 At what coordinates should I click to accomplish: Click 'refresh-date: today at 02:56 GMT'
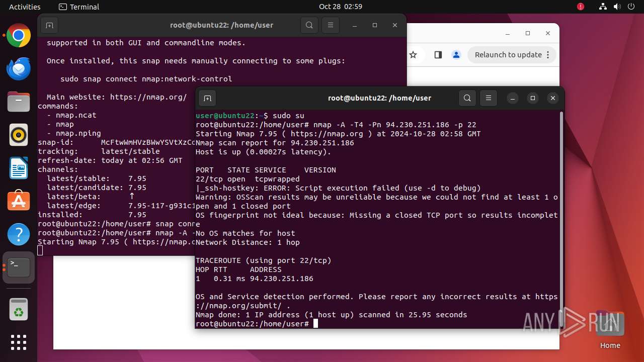[x=110, y=160]
